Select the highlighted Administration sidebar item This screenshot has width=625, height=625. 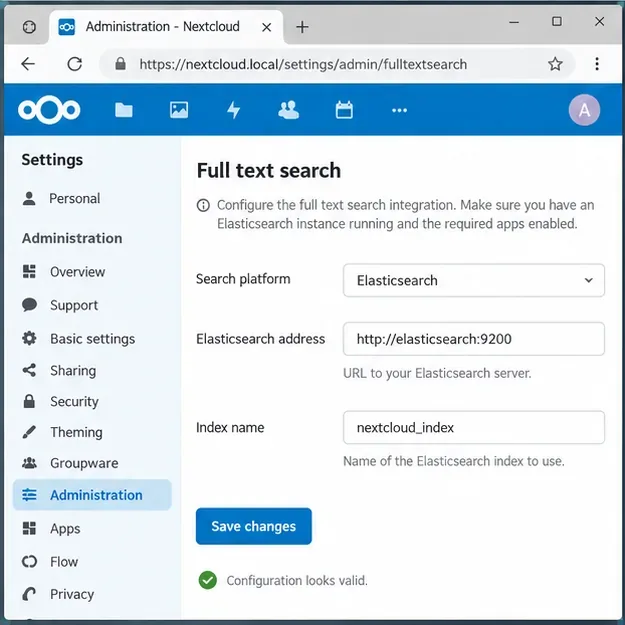(92, 495)
